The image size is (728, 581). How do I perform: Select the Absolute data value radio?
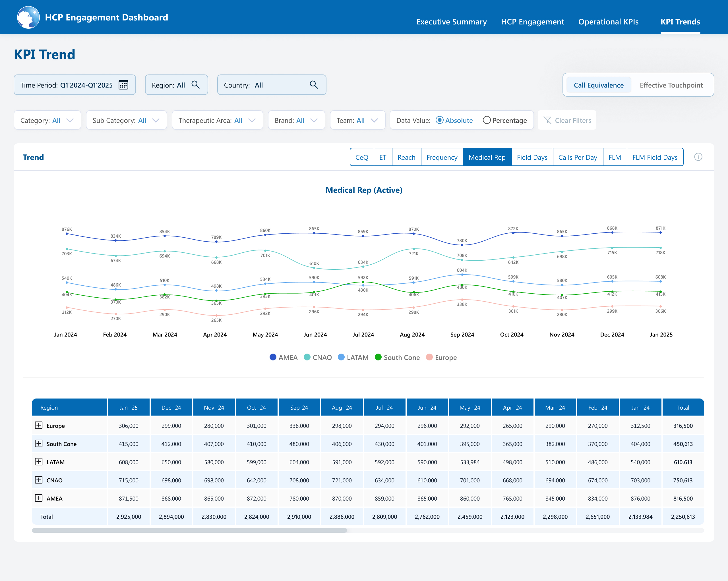pos(439,120)
